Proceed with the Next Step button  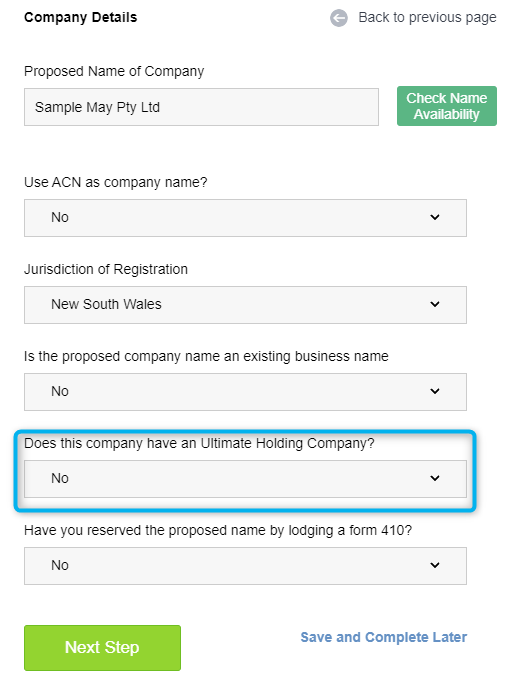[x=102, y=648]
